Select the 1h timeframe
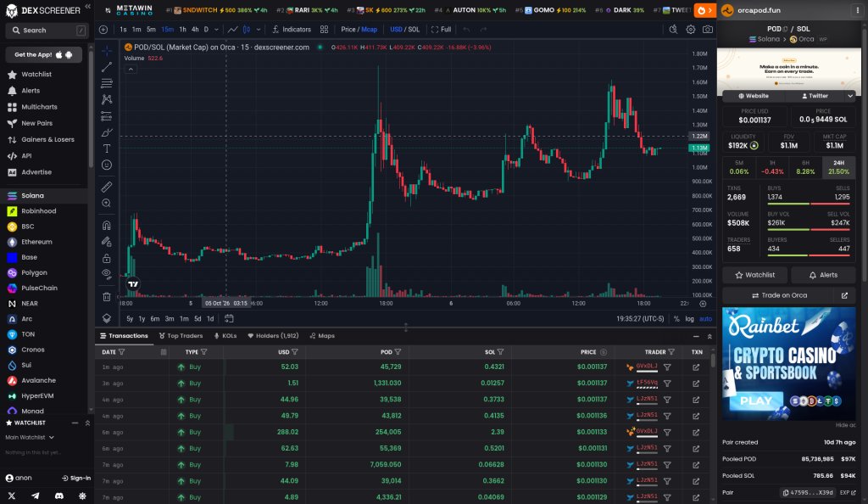 click(x=182, y=30)
